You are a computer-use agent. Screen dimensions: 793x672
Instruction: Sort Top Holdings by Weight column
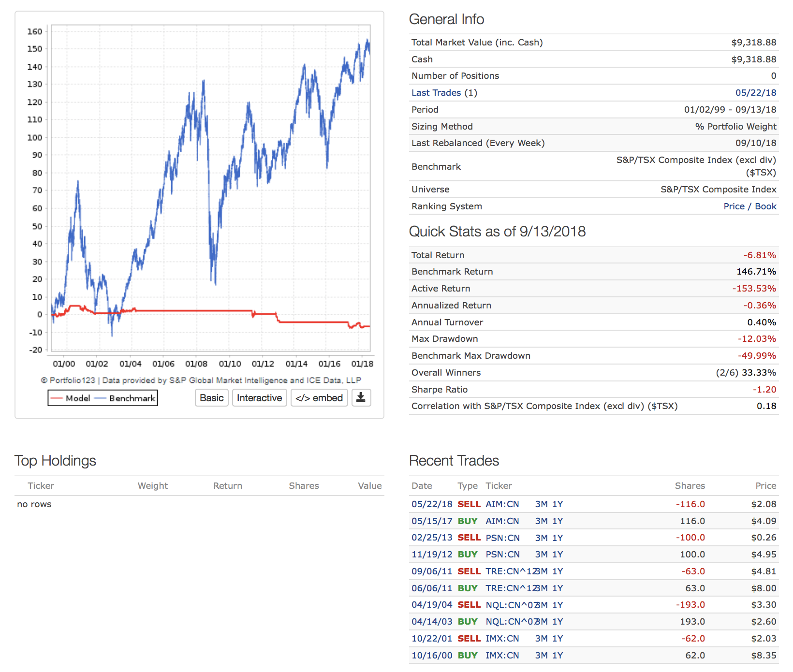pyautogui.click(x=152, y=486)
